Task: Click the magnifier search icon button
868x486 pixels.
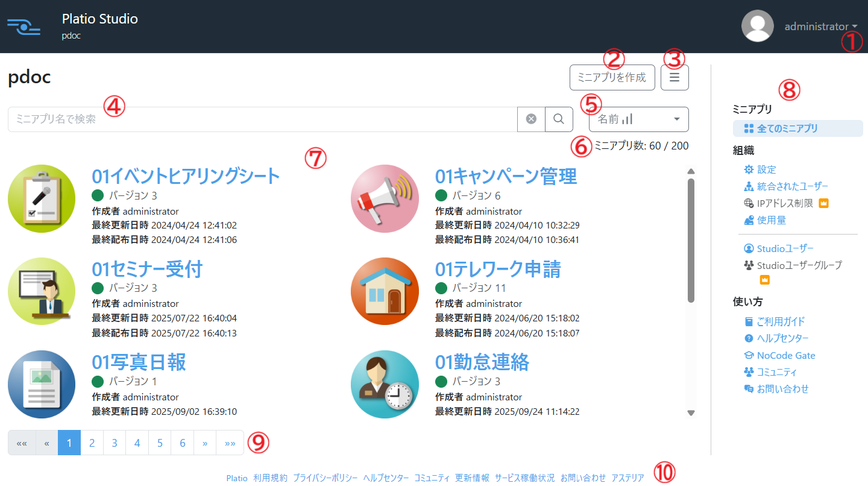Action: coord(559,119)
